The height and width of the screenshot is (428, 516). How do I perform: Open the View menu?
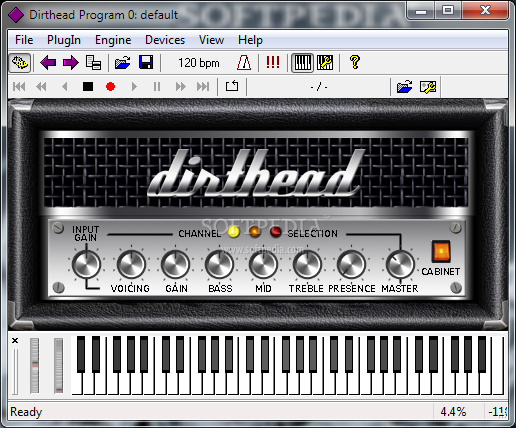pyautogui.click(x=211, y=40)
